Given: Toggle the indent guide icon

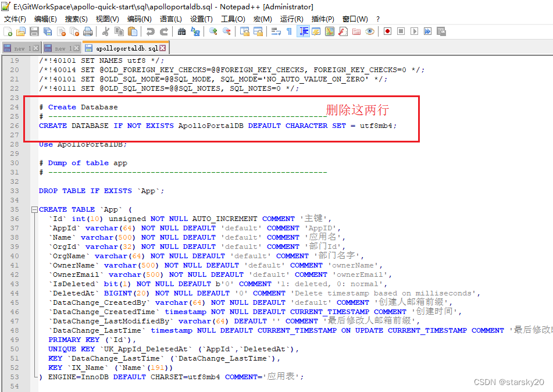Looking at the screenshot, I should point(303,32).
